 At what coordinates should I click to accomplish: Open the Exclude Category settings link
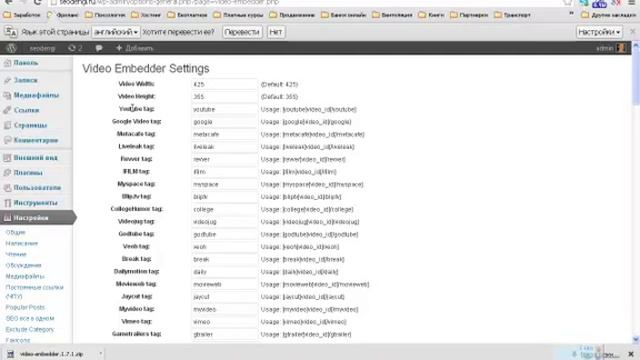(30, 329)
